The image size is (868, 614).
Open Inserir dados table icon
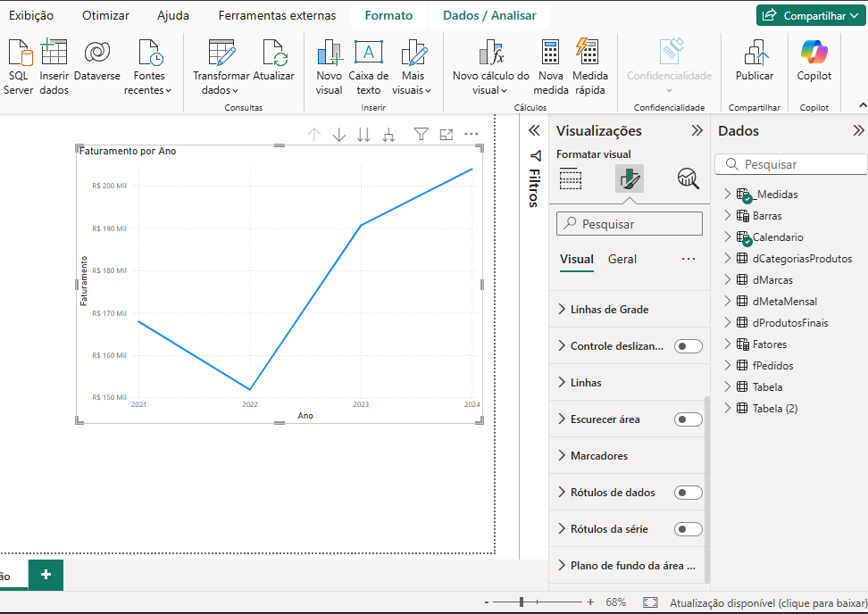(x=54, y=53)
